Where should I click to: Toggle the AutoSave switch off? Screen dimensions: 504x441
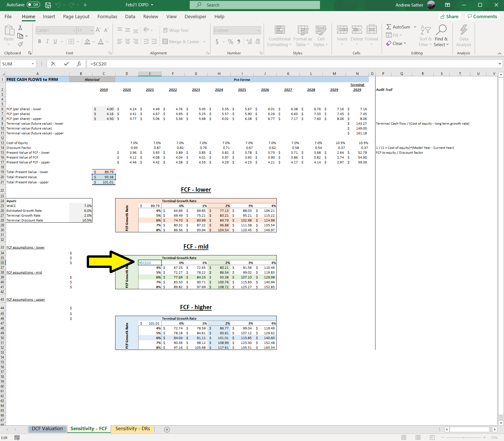[x=33, y=5]
